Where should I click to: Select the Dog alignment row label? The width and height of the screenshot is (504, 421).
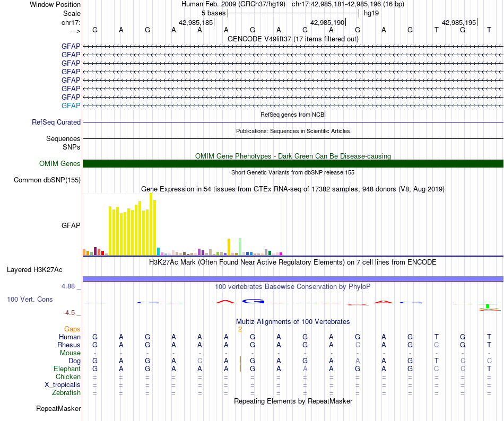pyautogui.click(x=74, y=361)
